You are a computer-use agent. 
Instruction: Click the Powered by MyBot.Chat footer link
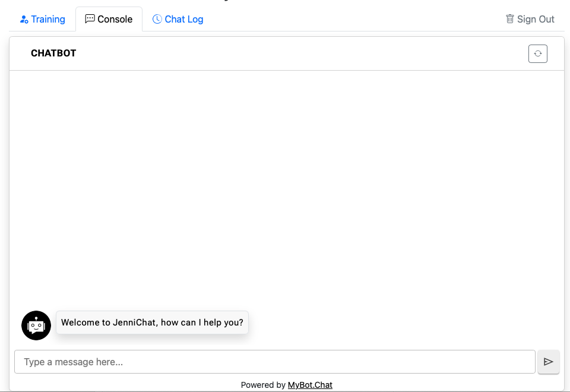(310, 384)
